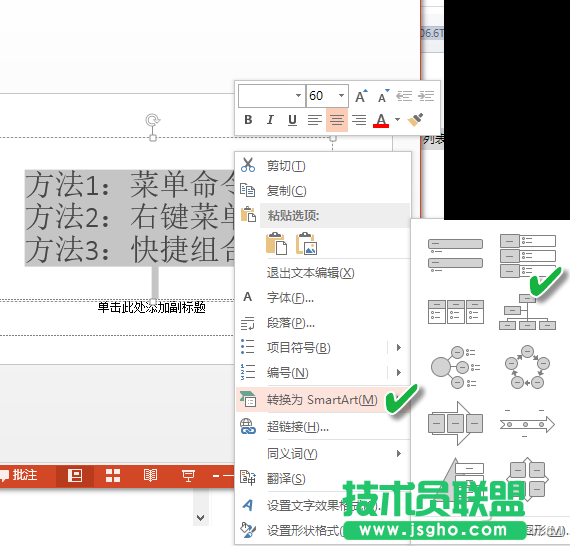
Task: Click the Format Painter brush icon
Action: coord(415,120)
